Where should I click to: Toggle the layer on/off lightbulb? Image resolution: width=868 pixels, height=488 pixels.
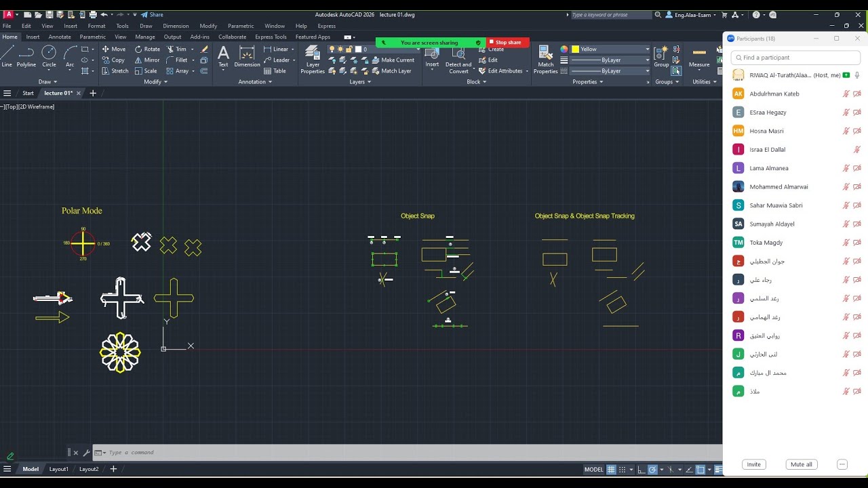(332, 49)
